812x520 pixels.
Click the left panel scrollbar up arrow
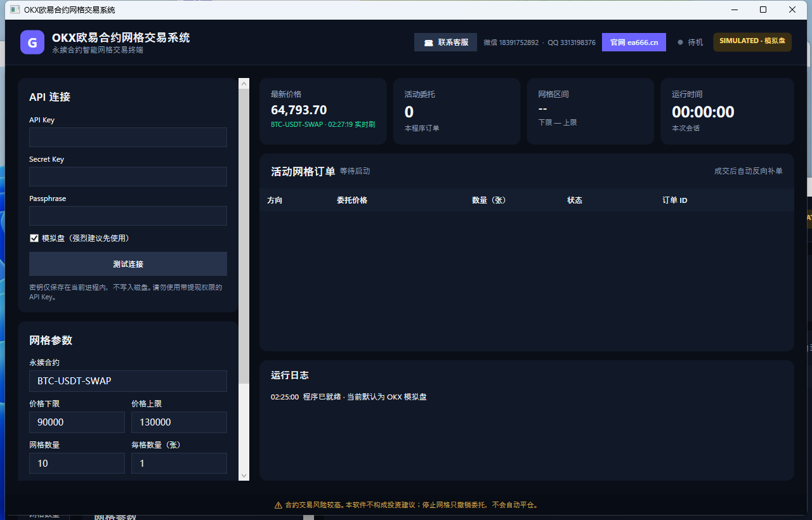(x=244, y=83)
